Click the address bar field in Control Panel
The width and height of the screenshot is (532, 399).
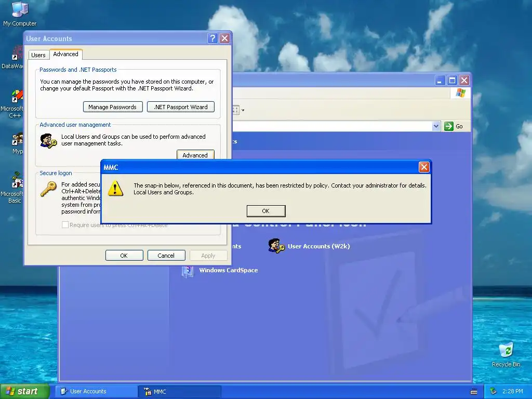332,126
